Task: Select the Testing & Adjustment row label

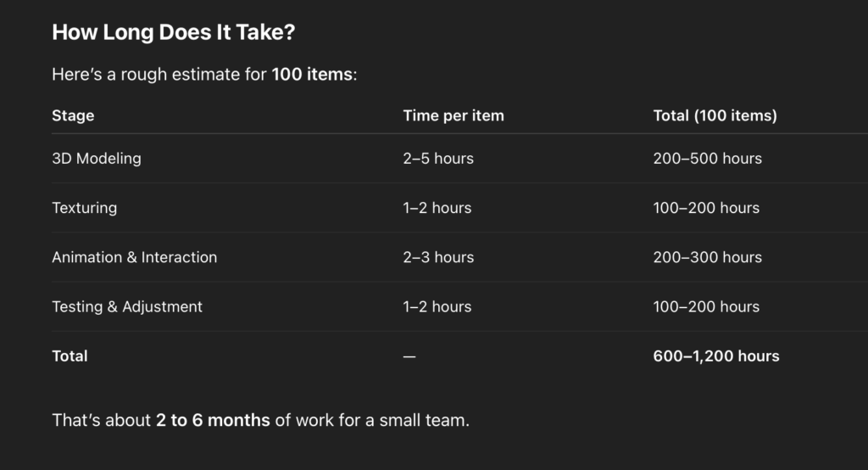Action: (x=127, y=306)
